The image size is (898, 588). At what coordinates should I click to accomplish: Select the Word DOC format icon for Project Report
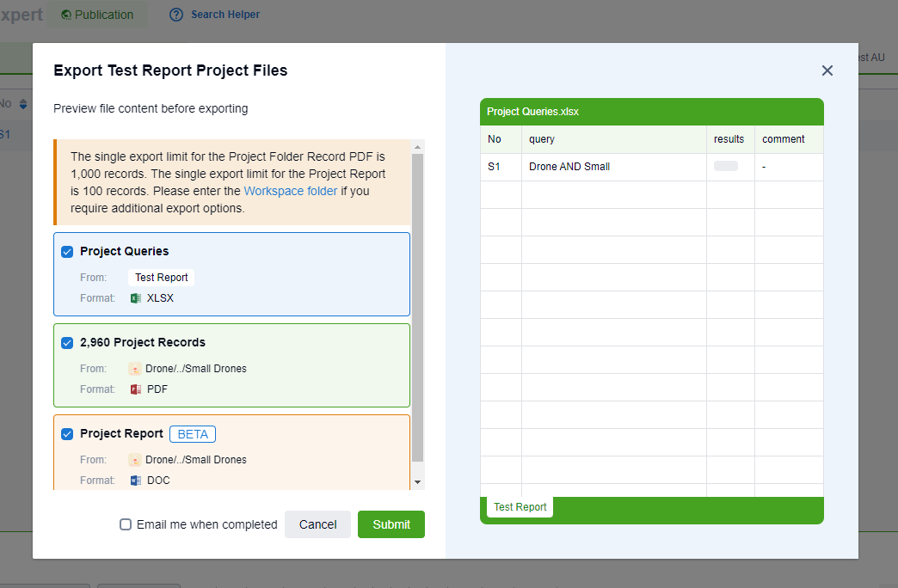(x=136, y=480)
